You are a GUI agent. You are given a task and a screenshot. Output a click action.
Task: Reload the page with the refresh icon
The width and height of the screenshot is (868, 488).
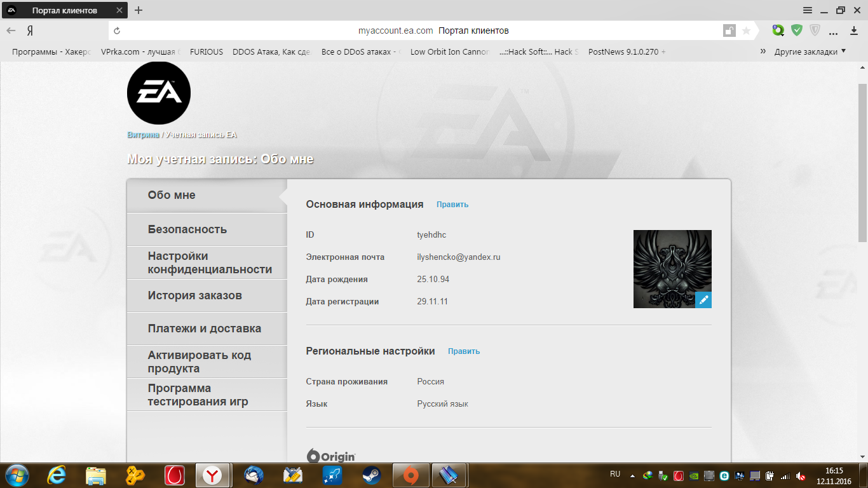click(x=117, y=30)
